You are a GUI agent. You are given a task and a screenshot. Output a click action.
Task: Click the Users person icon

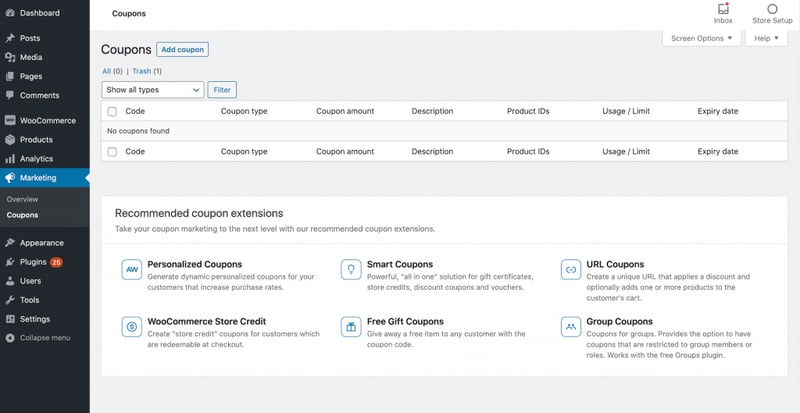10,281
